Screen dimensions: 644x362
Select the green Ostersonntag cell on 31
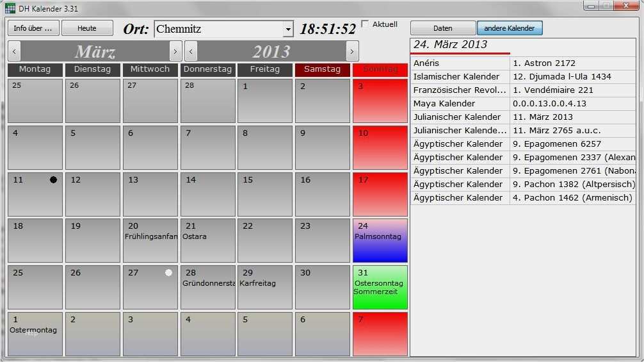[x=380, y=287]
